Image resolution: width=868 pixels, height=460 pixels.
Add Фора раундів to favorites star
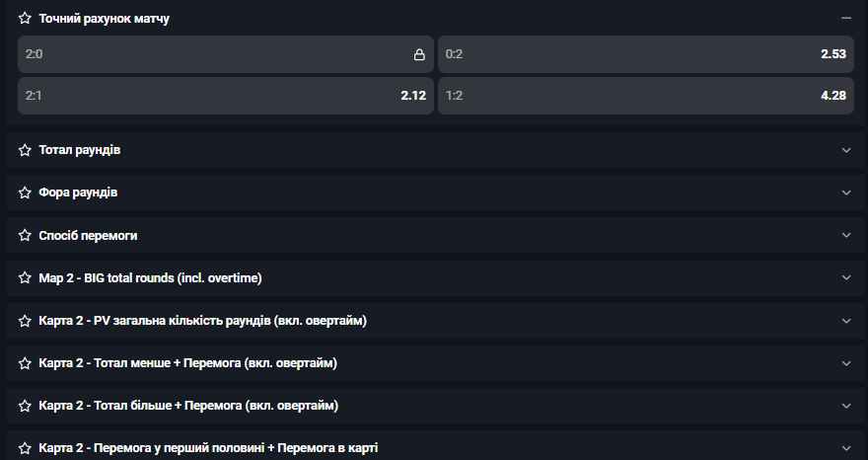click(25, 192)
